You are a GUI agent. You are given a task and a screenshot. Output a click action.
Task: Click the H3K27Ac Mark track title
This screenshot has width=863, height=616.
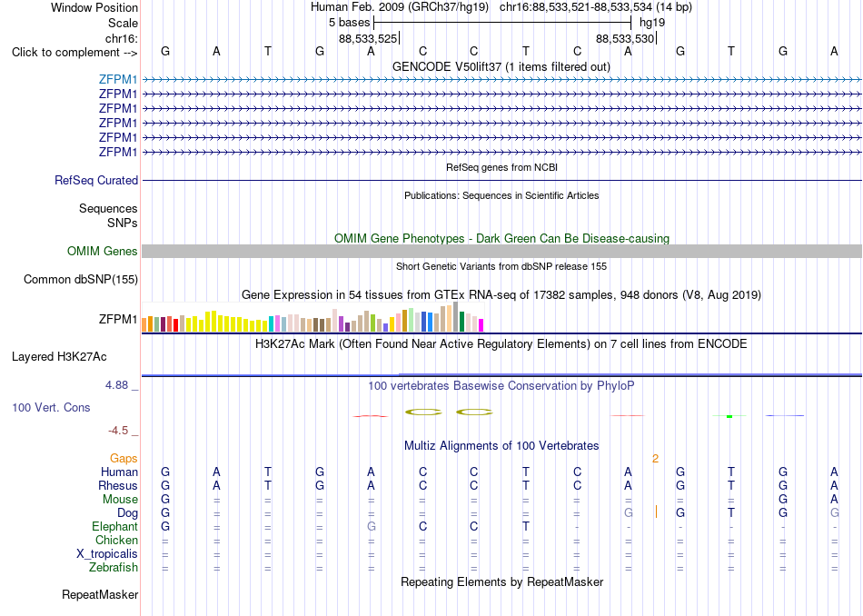coord(501,344)
